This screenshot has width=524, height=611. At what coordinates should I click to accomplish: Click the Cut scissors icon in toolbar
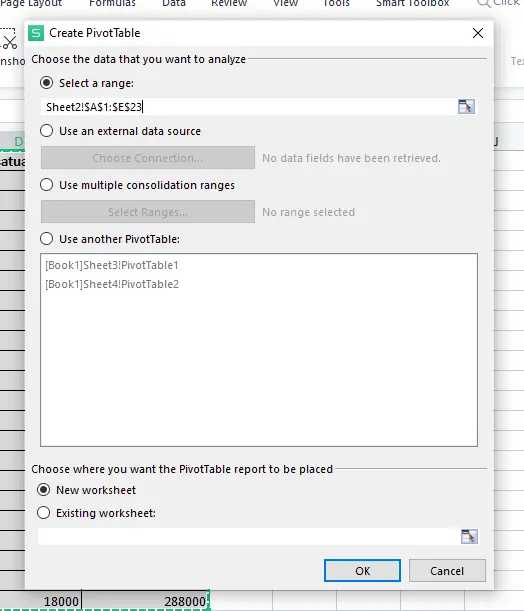click(x=10, y=42)
